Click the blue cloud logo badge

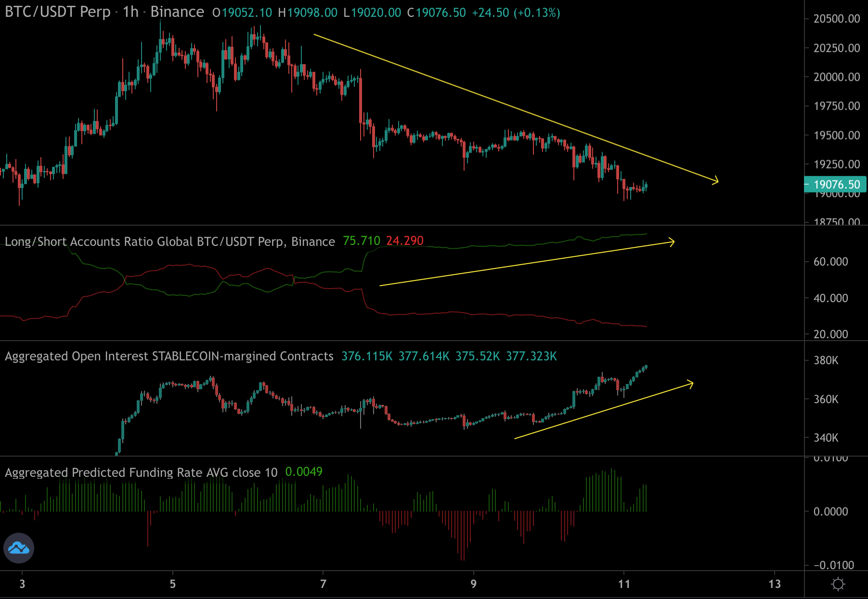(x=19, y=548)
